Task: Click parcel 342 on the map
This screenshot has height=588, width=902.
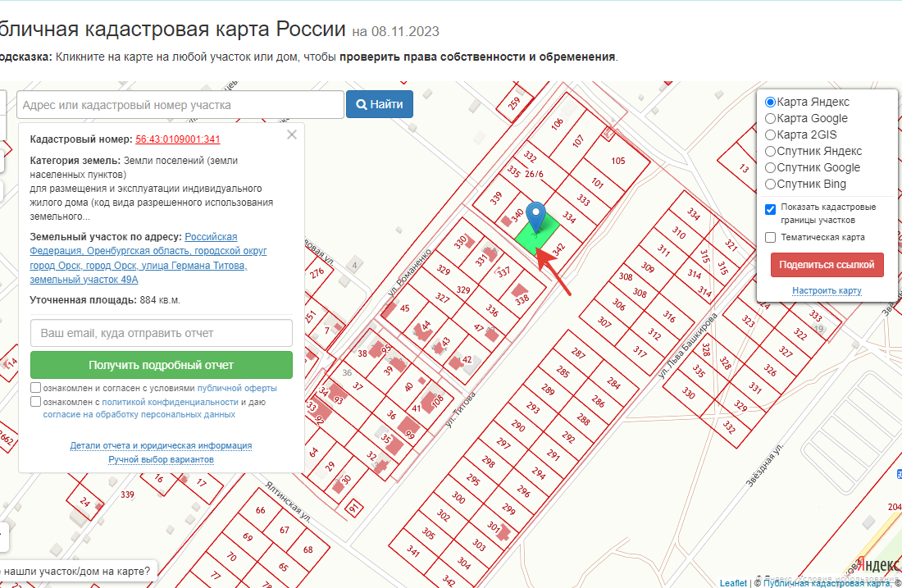Action: (558, 249)
